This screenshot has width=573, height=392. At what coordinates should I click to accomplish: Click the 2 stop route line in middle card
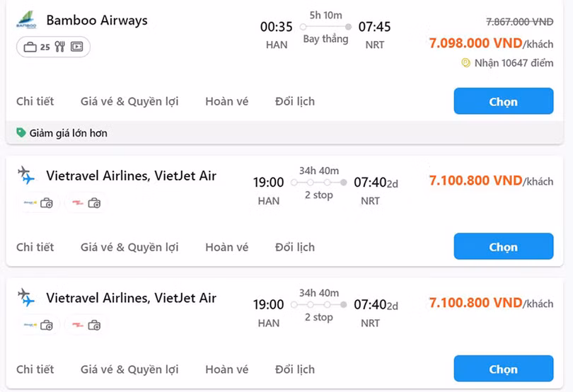point(318,183)
